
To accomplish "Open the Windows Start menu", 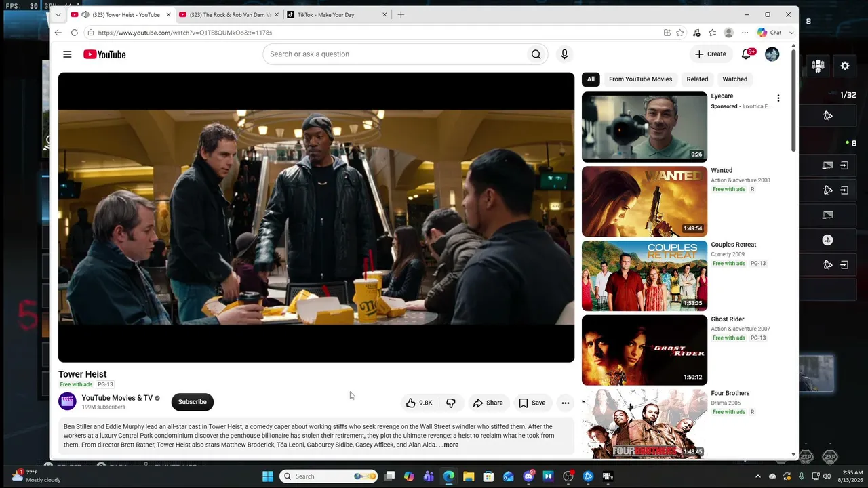I will coord(268,476).
